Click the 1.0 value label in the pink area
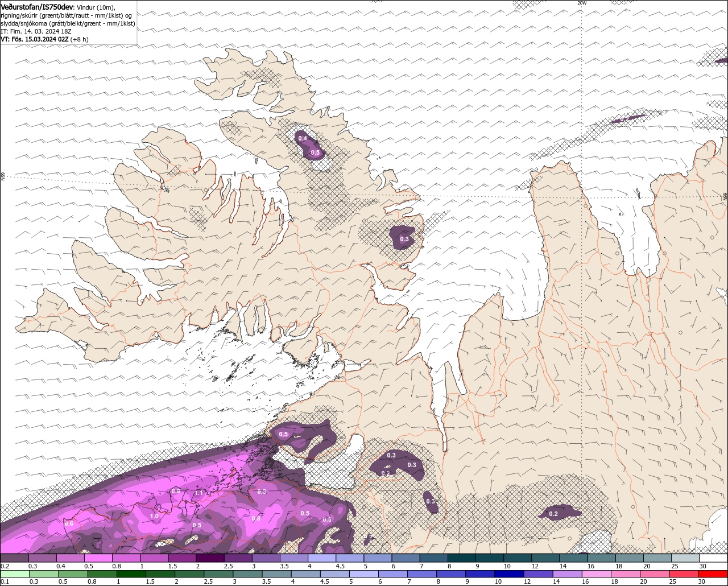Viewport: 728px width, 586px height. pyautogui.click(x=154, y=516)
